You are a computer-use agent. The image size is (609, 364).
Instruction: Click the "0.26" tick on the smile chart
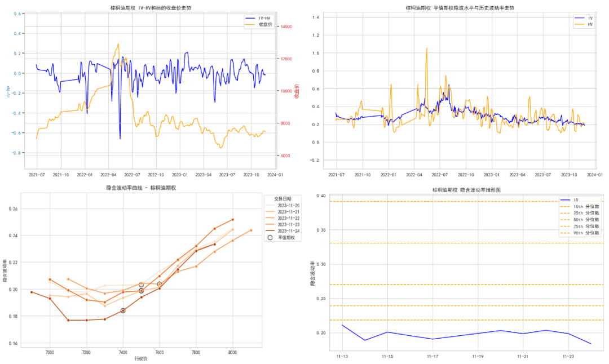click(13, 209)
